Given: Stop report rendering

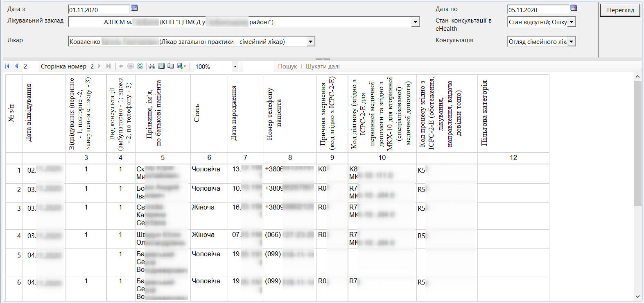Looking at the screenshot, I should click(131, 66).
